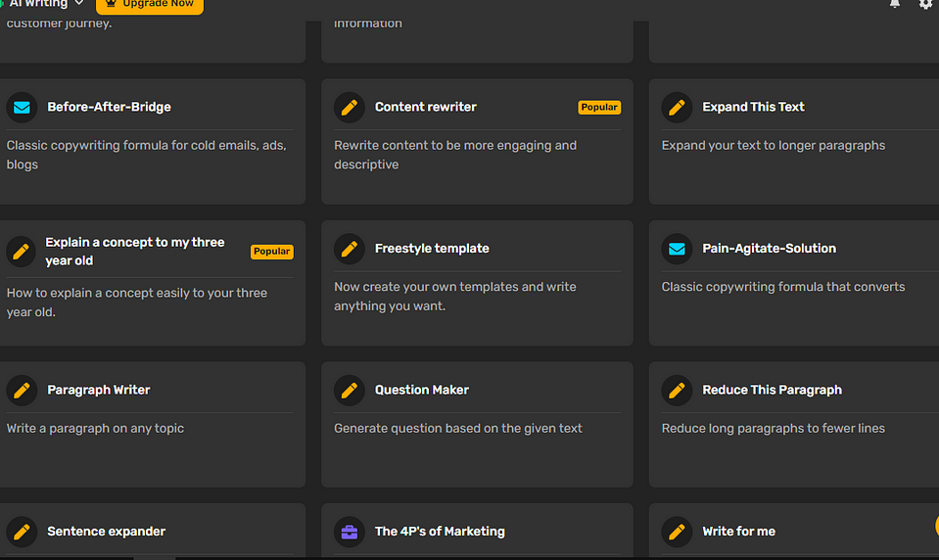Select the Sentence expander template title
Screen dimensions: 939x560
(x=106, y=532)
